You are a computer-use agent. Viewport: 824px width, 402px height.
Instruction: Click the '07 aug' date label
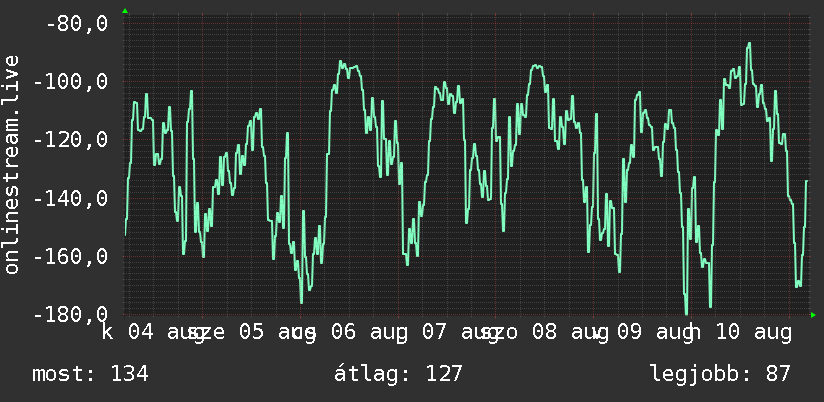[x=460, y=333]
